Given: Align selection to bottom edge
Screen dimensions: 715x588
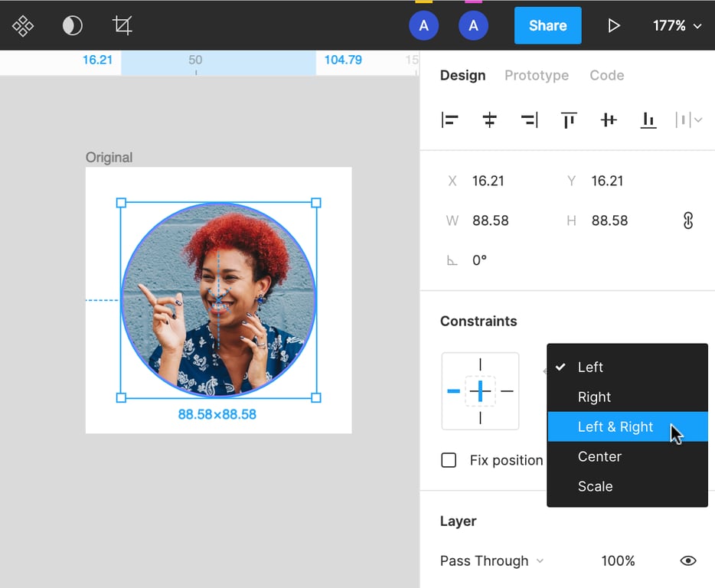Looking at the screenshot, I should (x=648, y=120).
